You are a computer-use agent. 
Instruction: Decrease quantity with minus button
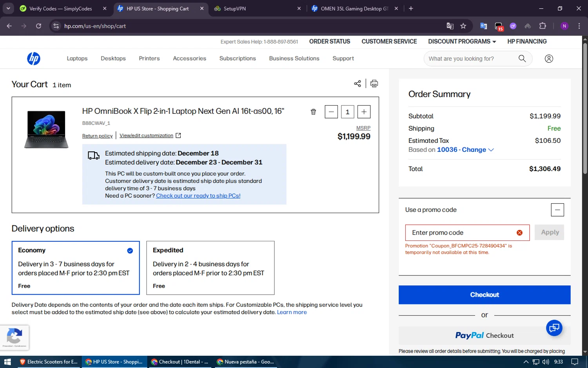coord(331,112)
